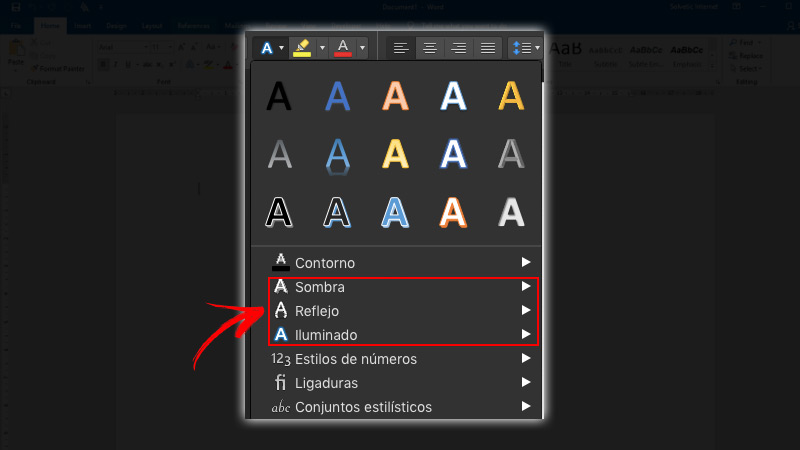The height and width of the screenshot is (450, 800).
Task: Click Format Painter in the Clipboard group
Action: [x=57, y=68]
